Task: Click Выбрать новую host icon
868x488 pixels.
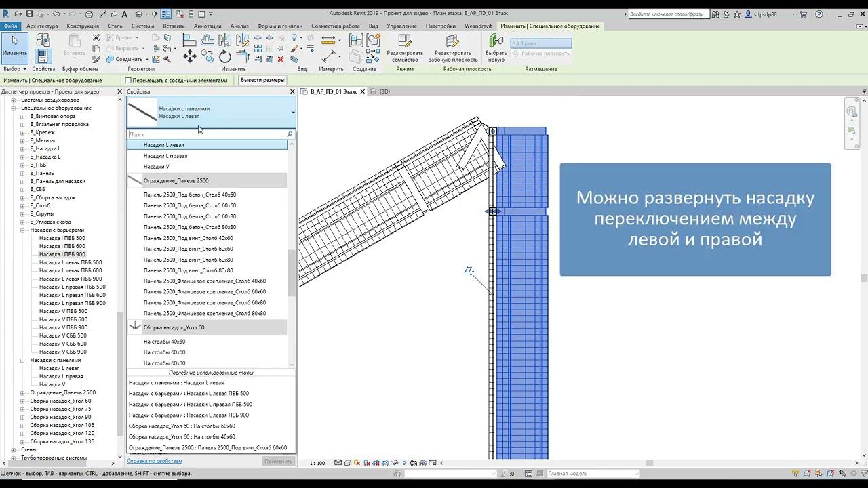Action: [496, 41]
